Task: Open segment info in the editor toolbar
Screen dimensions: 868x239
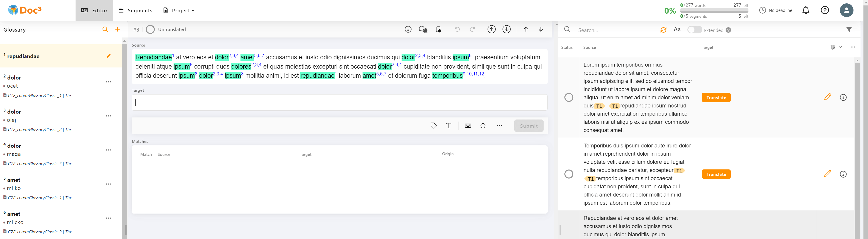Action: pyautogui.click(x=408, y=29)
